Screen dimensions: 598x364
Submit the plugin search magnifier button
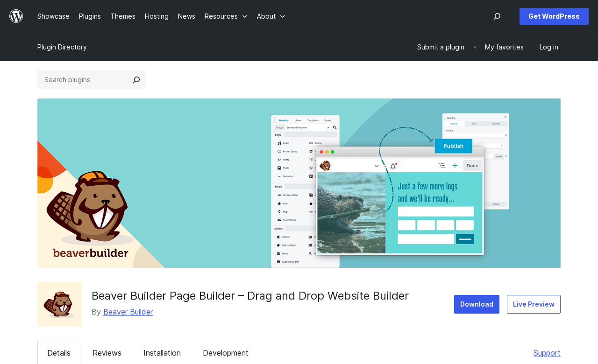[x=136, y=80]
